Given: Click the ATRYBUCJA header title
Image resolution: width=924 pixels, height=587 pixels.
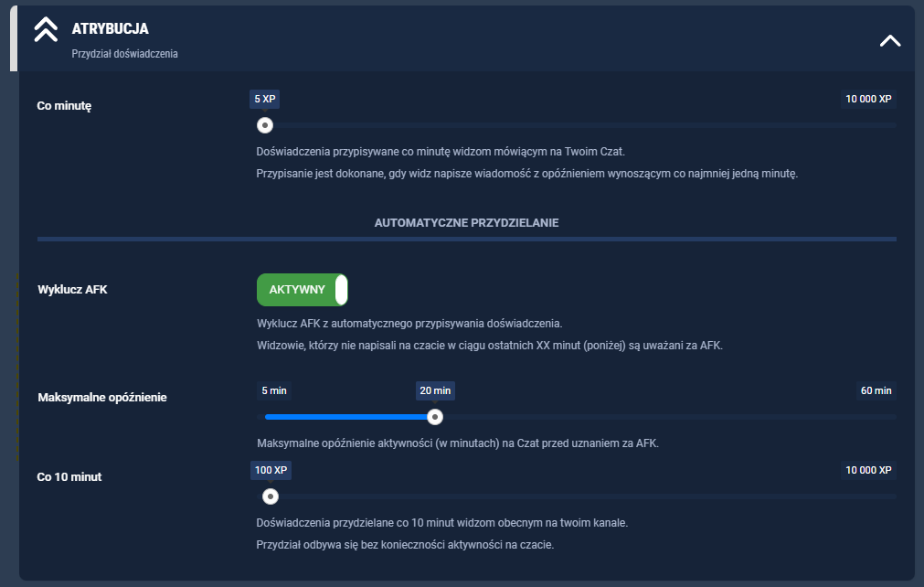Looking at the screenshot, I should [110, 29].
